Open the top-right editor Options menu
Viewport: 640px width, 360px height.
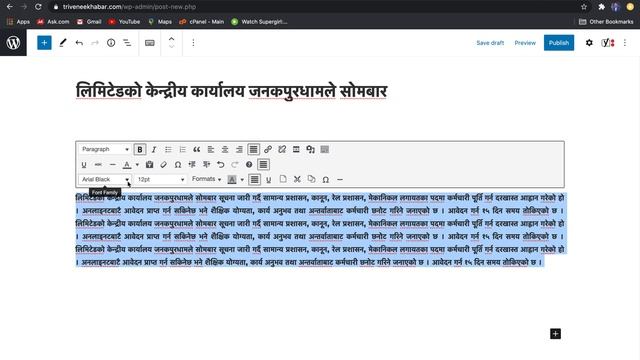624,42
